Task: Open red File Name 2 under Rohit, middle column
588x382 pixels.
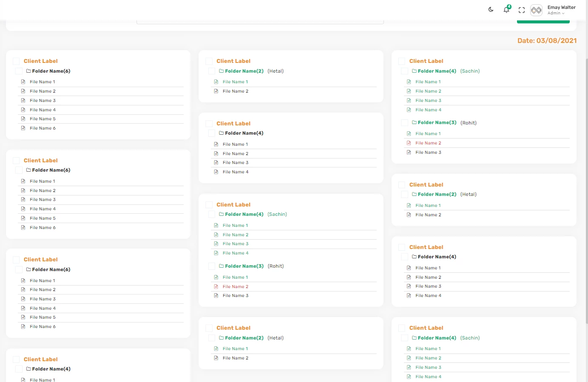Action: click(236, 287)
